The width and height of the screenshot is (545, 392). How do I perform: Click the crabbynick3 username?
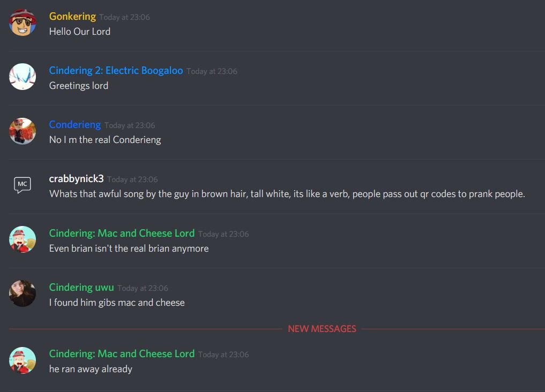click(x=76, y=179)
